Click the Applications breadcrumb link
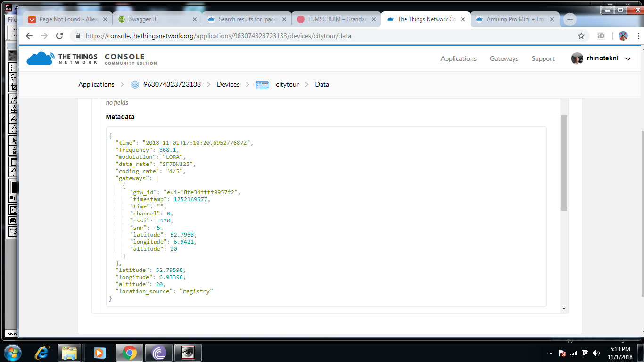Viewport: 644px width, 362px height. pos(96,84)
